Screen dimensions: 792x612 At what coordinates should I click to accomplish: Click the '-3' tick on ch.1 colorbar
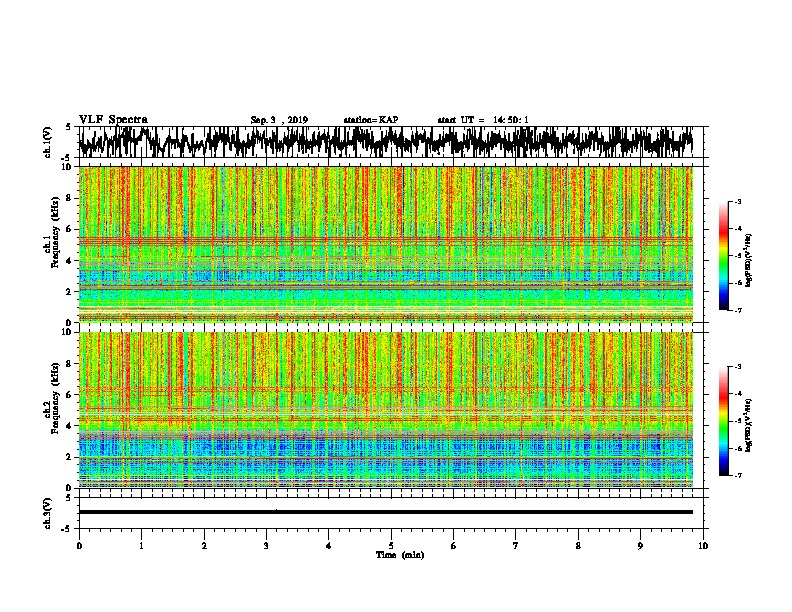(x=738, y=202)
